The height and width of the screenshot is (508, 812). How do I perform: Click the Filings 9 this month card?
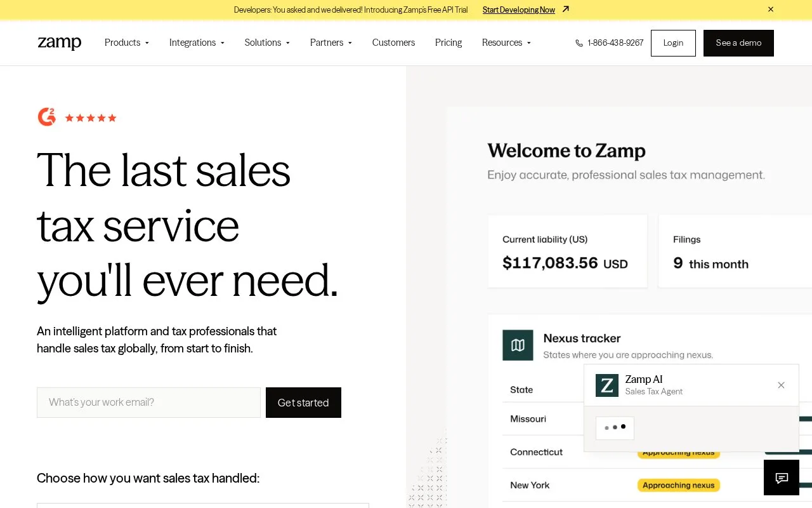click(735, 251)
